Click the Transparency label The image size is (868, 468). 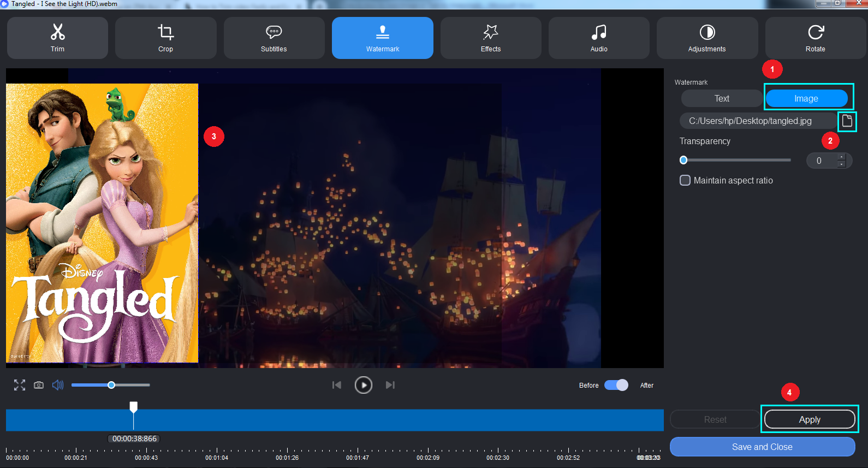pyautogui.click(x=705, y=141)
